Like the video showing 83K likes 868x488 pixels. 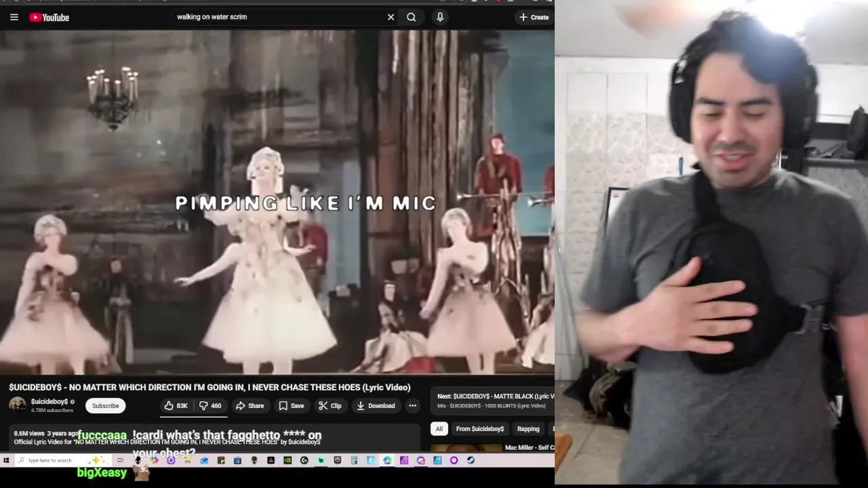click(176, 405)
